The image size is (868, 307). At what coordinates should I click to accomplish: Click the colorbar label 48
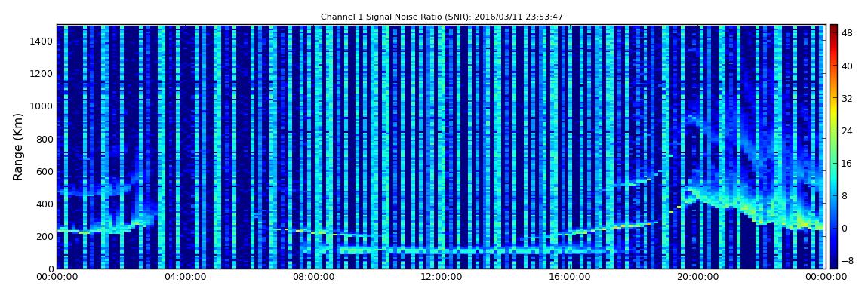847,33
